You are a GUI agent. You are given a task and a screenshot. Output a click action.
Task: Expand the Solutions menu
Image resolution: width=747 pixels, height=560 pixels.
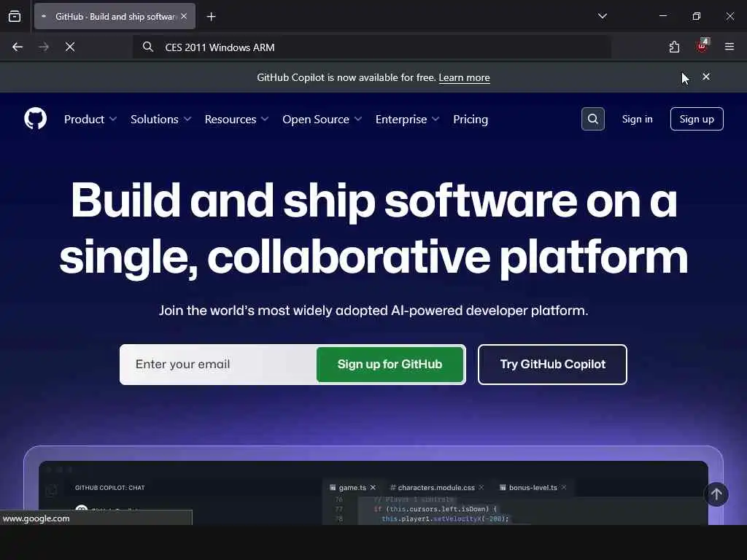click(160, 119)
